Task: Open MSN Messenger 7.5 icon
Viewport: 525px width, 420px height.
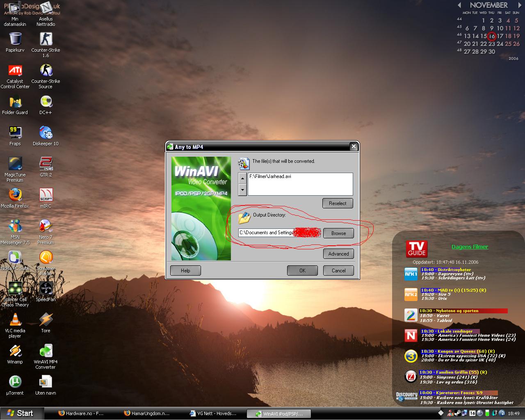Action: (x=15, y=232)
